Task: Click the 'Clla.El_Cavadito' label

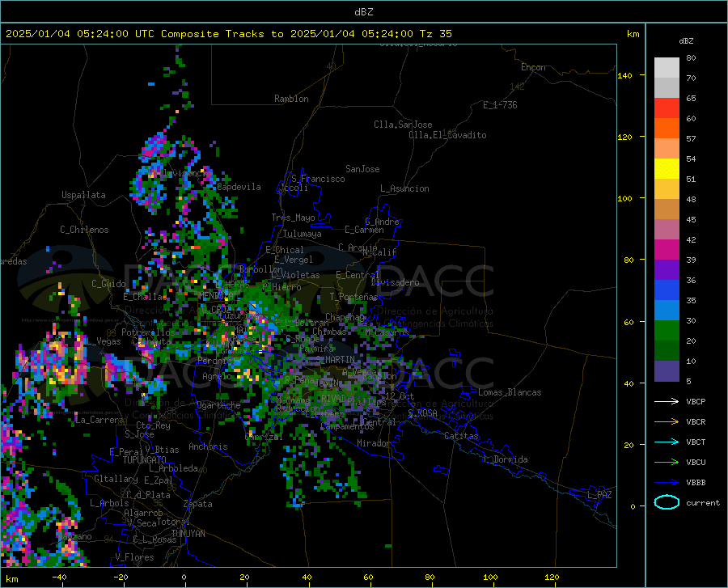Action: 447,135
